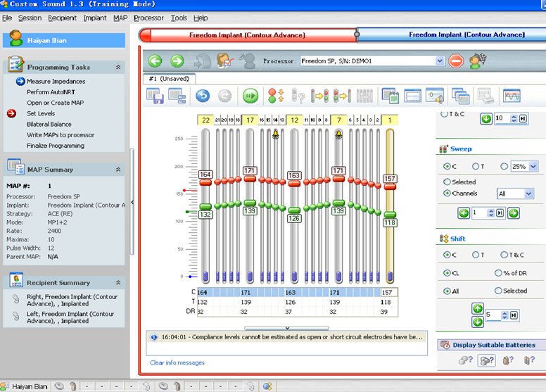Select Sweep Selected radio button
The width and height of the screenshot is (546, 392).
(447, 182)
